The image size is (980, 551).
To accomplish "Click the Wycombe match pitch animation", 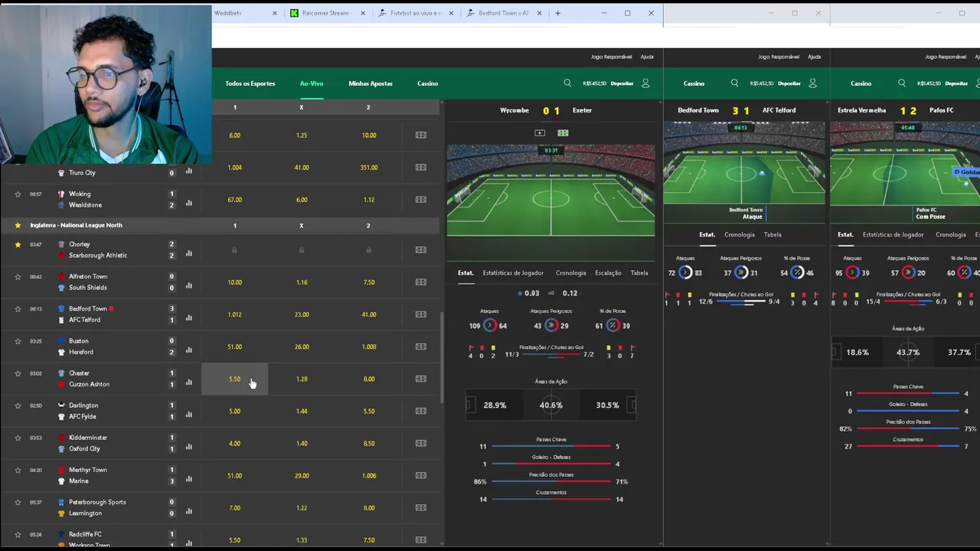I will (550, 190).
